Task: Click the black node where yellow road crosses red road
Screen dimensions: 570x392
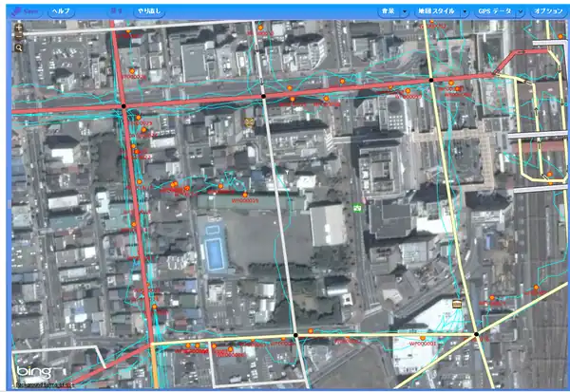Action: [x=431, y=81]
